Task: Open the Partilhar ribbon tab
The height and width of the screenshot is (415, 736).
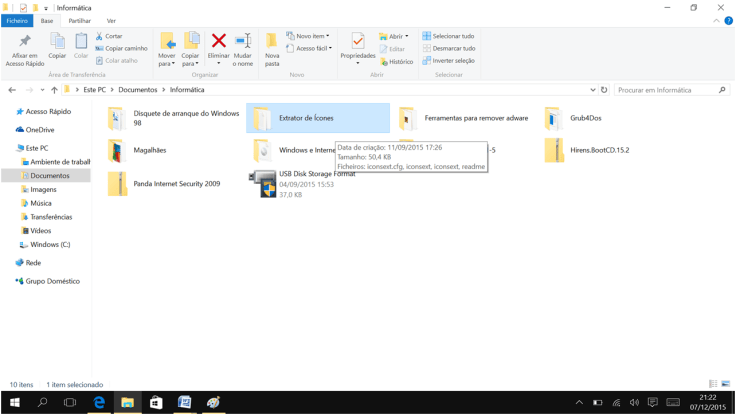Action: pyautogui.click(x=79, y=20)
